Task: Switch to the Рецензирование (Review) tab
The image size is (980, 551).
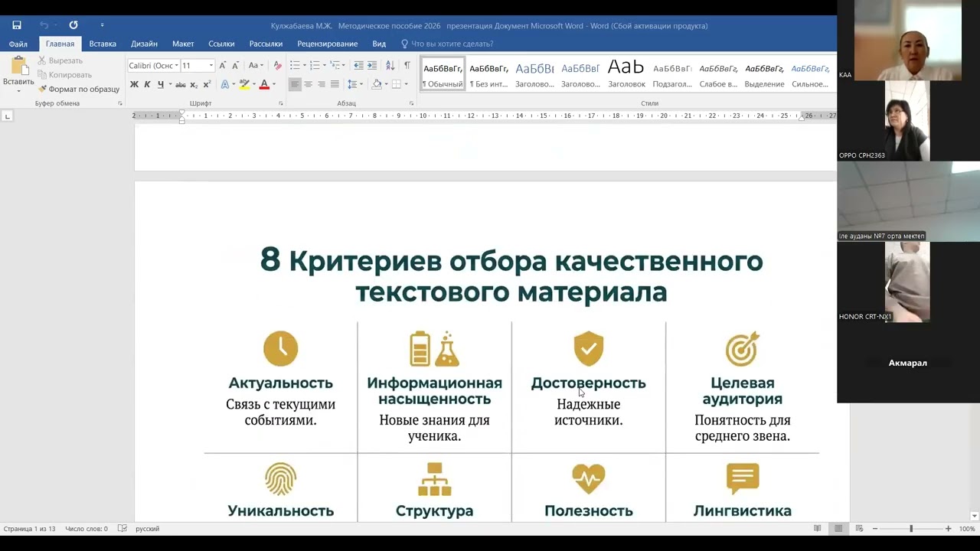Action: 327,44
